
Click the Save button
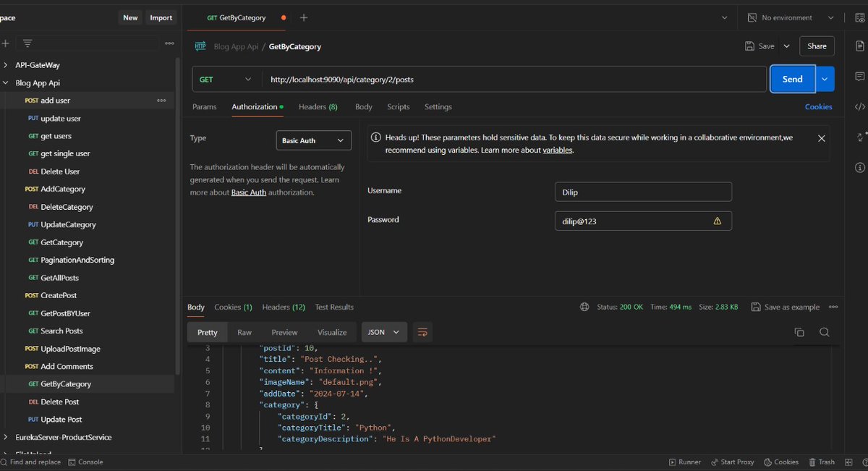(x=759, y=46)
